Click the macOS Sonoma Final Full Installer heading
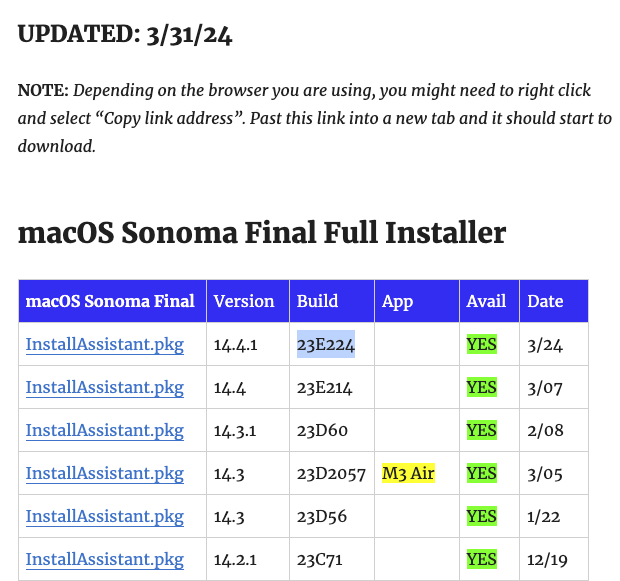The height and width of the screenshot is (581, 620). pos(262,233)
